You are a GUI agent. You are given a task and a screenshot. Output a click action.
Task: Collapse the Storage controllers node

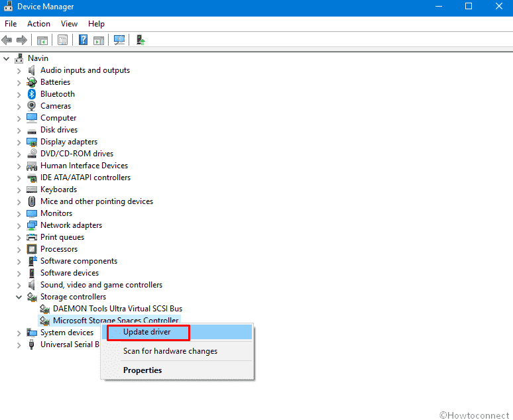click(19, 297)
